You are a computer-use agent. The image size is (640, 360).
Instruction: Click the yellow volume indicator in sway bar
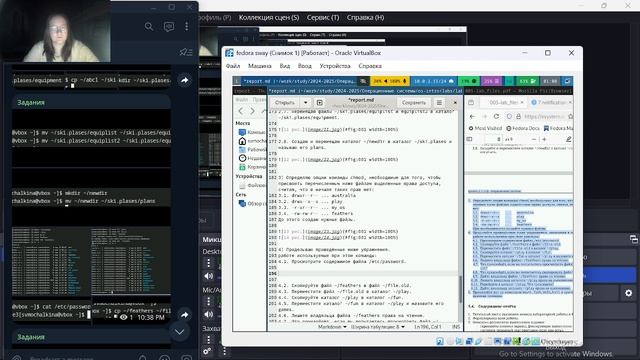[390, 81]
